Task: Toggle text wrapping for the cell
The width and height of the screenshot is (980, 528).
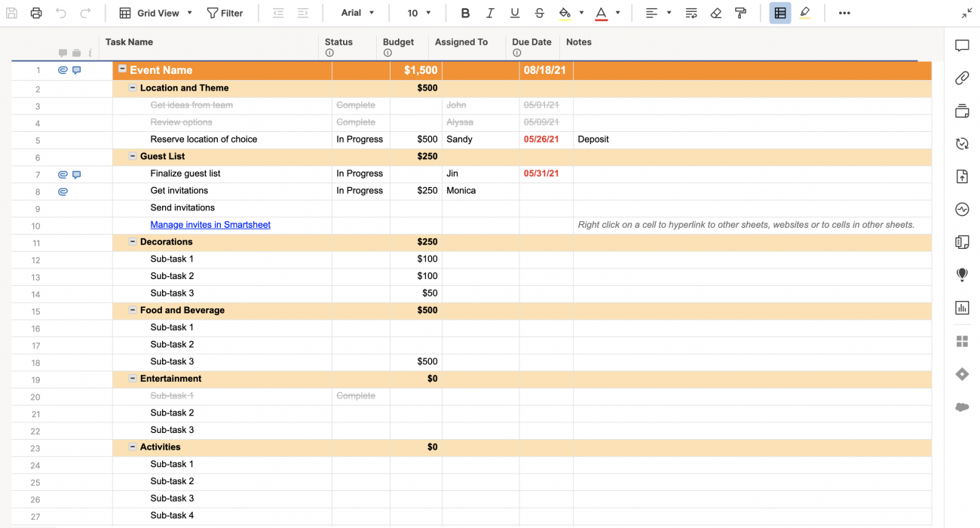Action: (691, 13)
